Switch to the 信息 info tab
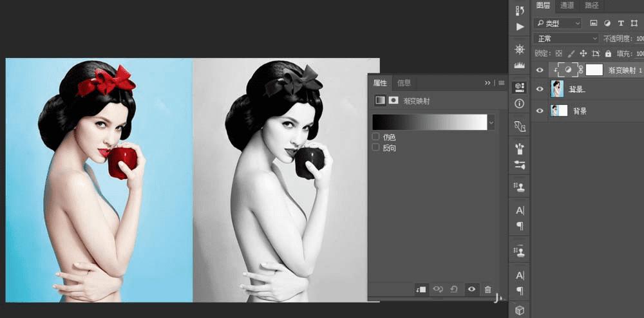Screen dimensions: 644x318 tap(404, 83)
